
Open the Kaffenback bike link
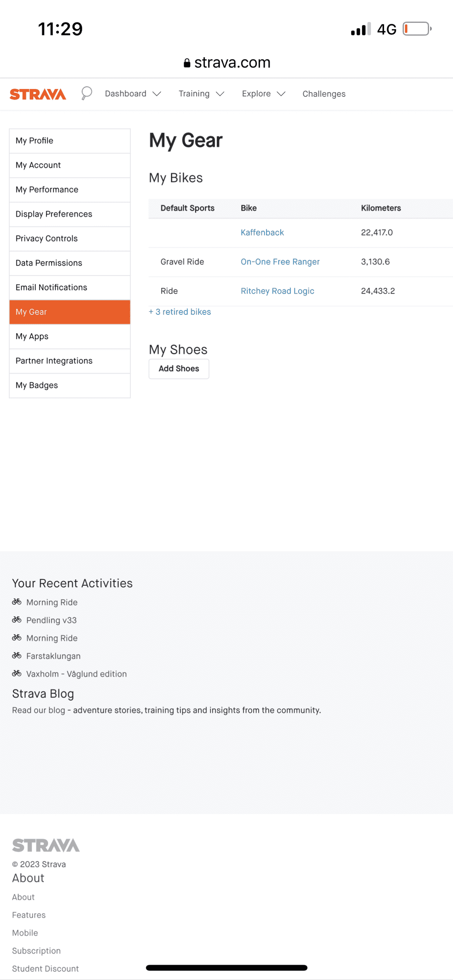pos(262,233)
